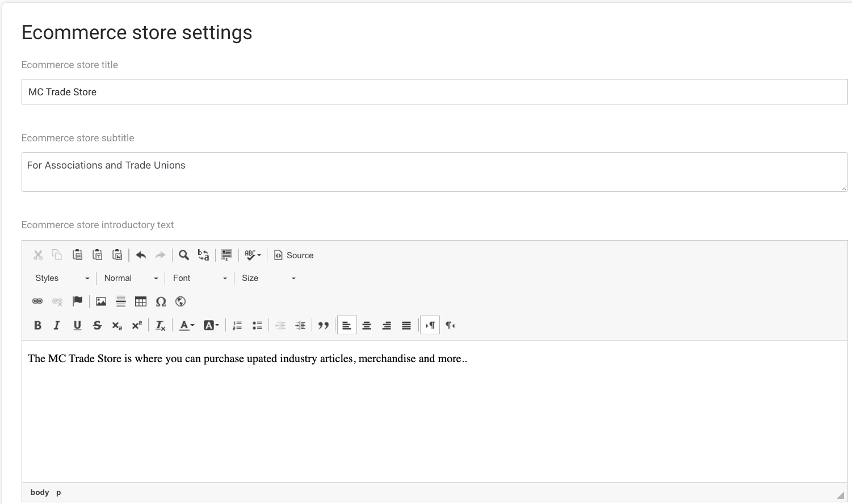
Task: Click the Ecommerce store subtitle textarea
Action: pyautogui.click(x=434, y=171)
